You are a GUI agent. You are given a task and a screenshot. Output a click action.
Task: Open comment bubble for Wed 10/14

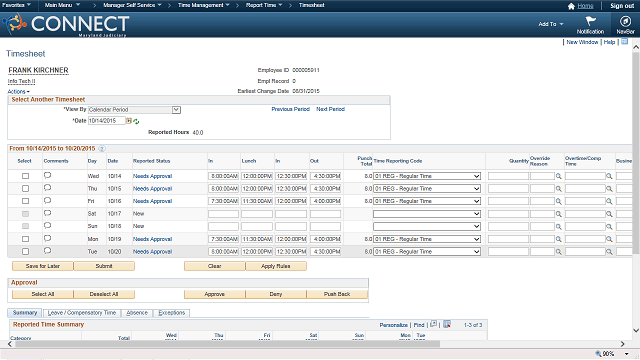click(47, 176)
